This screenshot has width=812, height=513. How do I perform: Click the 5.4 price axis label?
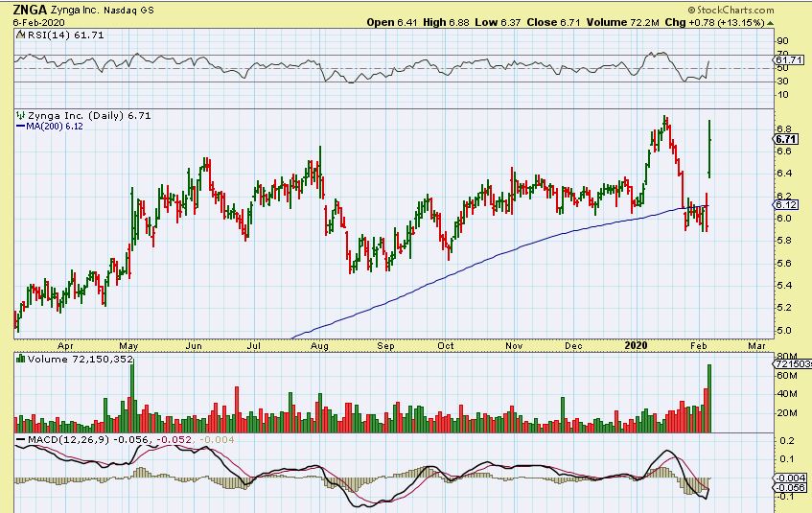pos(783,286)
